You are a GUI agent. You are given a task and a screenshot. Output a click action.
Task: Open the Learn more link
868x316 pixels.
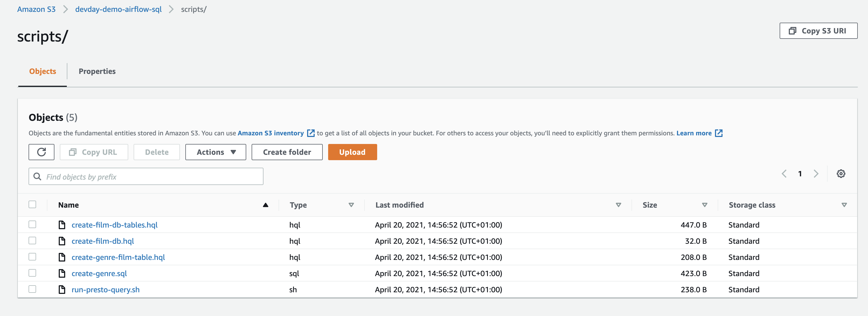(x=694, y=133)
